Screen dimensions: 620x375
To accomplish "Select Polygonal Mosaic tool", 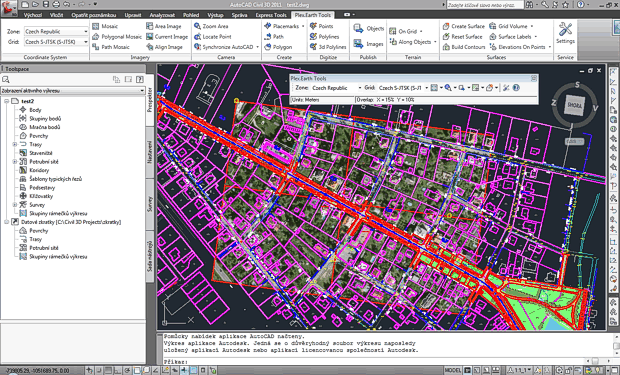I will (x=117, y=36).
